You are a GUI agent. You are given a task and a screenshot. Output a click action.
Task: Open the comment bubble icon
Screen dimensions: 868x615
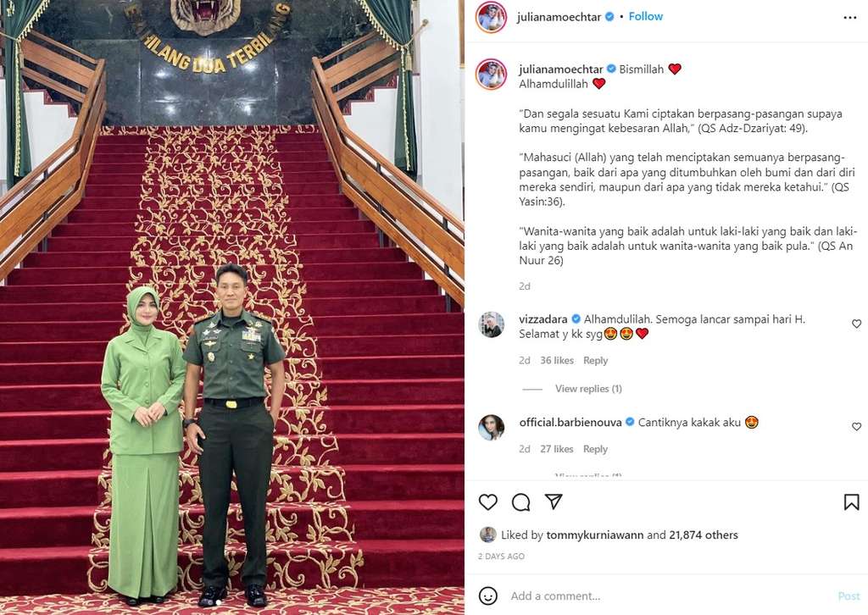pos(521,502)
